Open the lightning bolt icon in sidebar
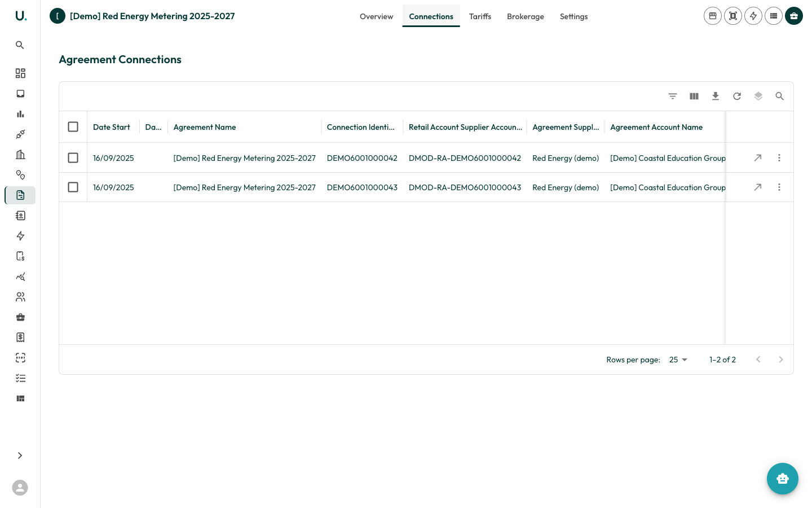Viewport: 812px width, 508px height. click(x=20, y=236)
